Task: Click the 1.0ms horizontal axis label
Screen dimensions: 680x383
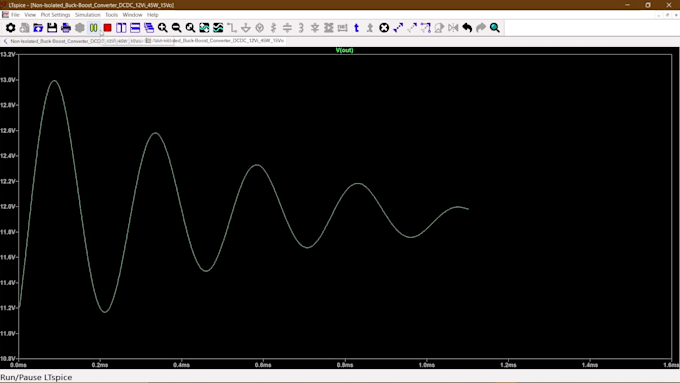Action: [x=427, y=365]
